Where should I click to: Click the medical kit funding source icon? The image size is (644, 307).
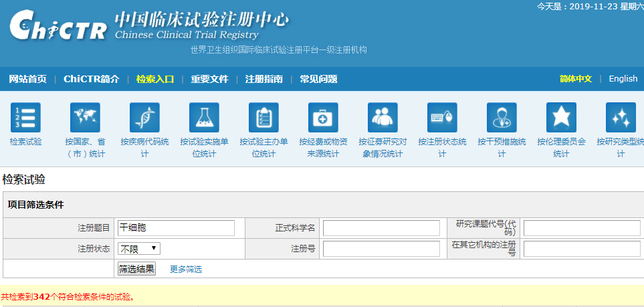(323, 118)
